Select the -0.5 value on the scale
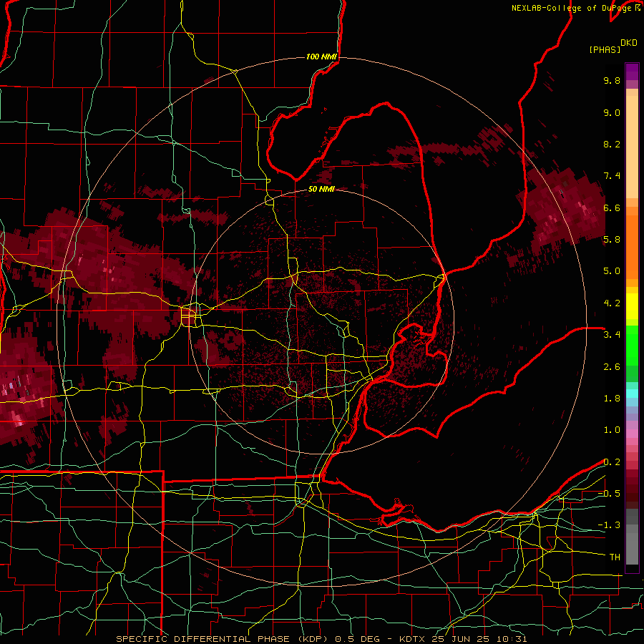 click(x=609, y=494)
